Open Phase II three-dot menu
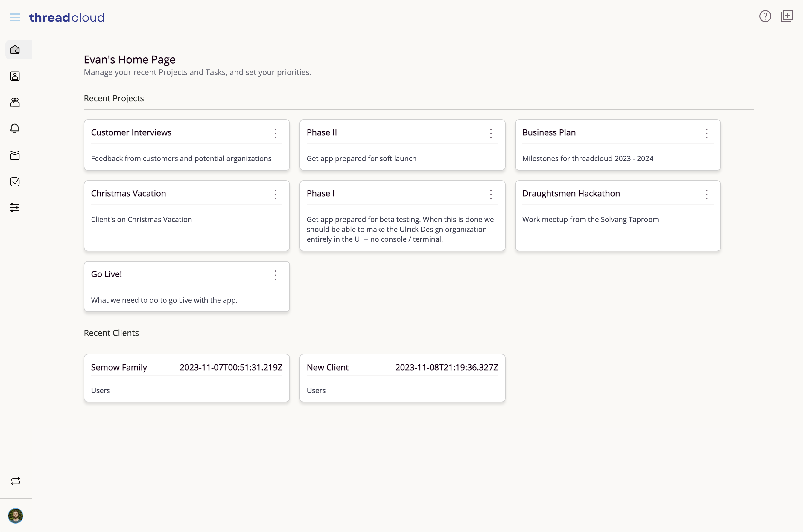The width and height of the screenshot is (803, 532). coord(491,133)
